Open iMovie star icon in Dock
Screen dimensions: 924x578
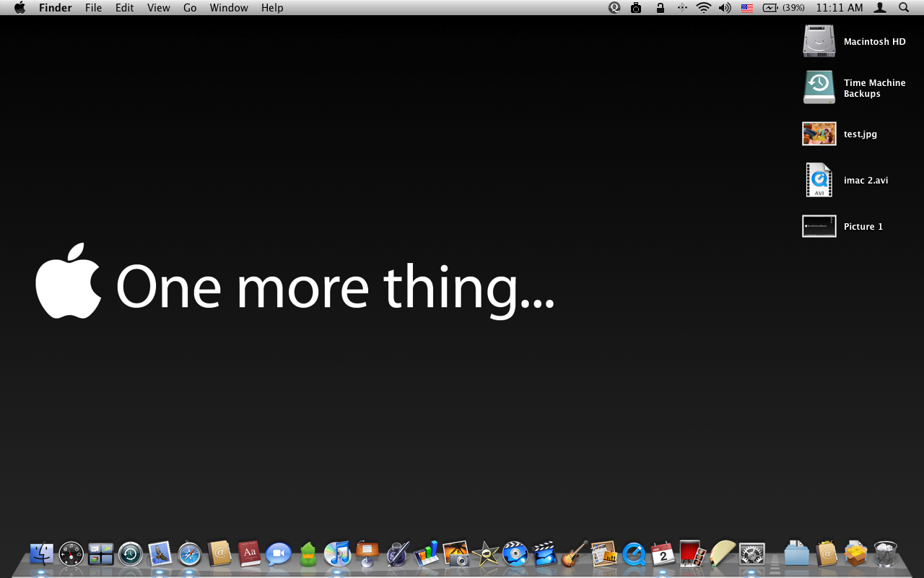[486, 554]
